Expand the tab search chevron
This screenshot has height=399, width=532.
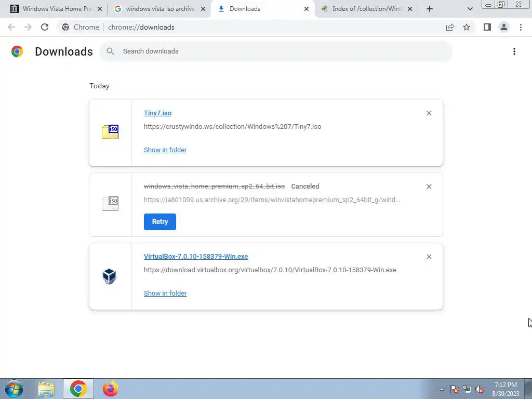pyautogui.click(x=470, y=9)
